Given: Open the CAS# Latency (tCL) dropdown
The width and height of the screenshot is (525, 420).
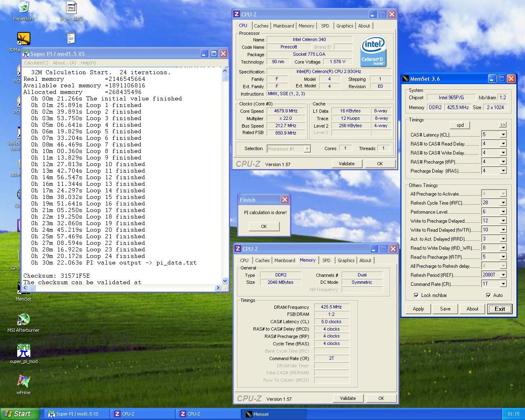Looking at the screenshot, I should coord(503,135).
